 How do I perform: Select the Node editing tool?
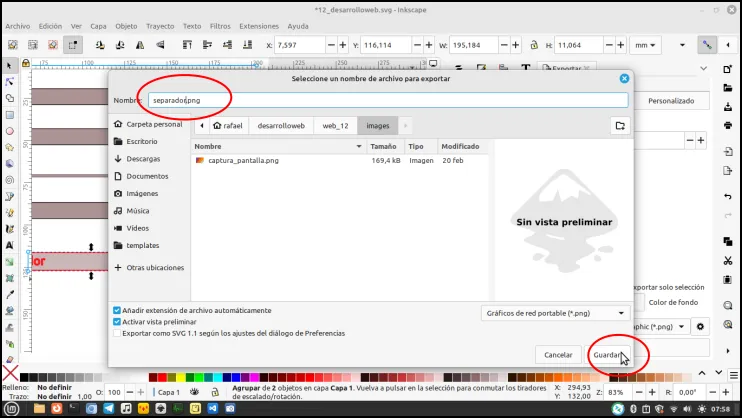point(9,82)
